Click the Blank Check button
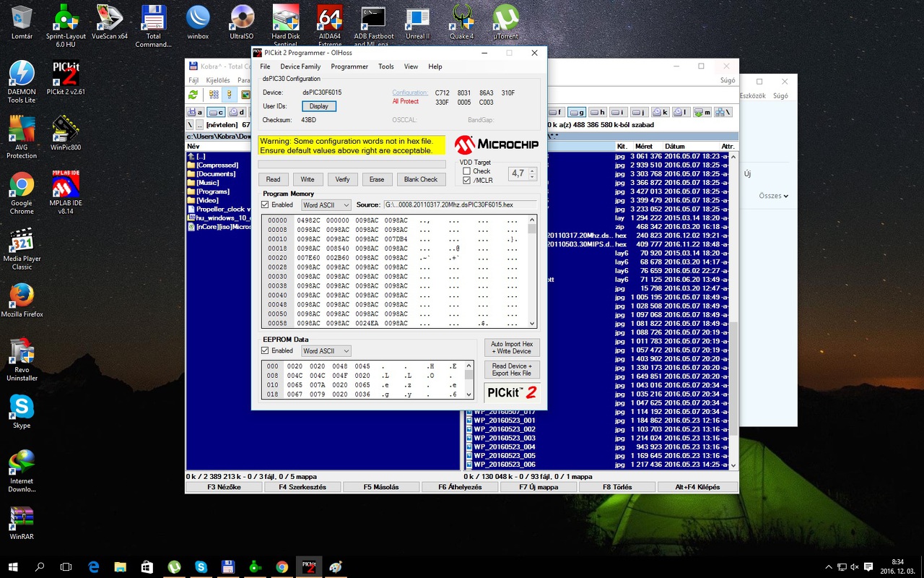 421,179
